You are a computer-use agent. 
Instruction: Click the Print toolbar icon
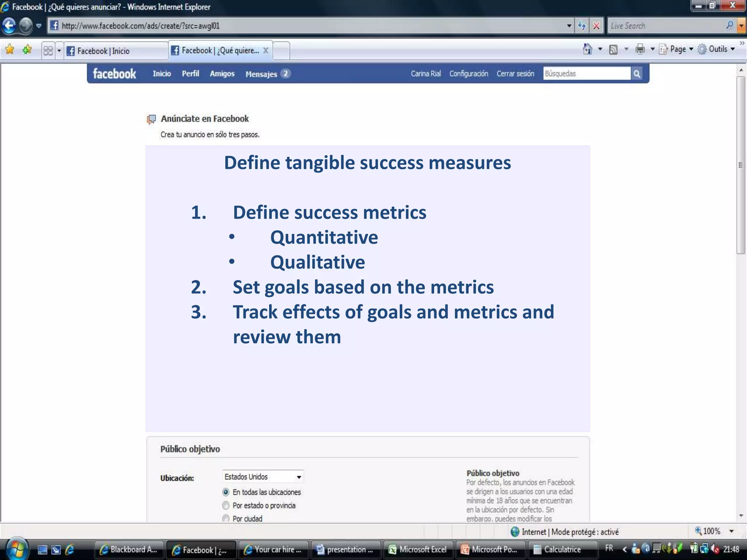[640, 49]
